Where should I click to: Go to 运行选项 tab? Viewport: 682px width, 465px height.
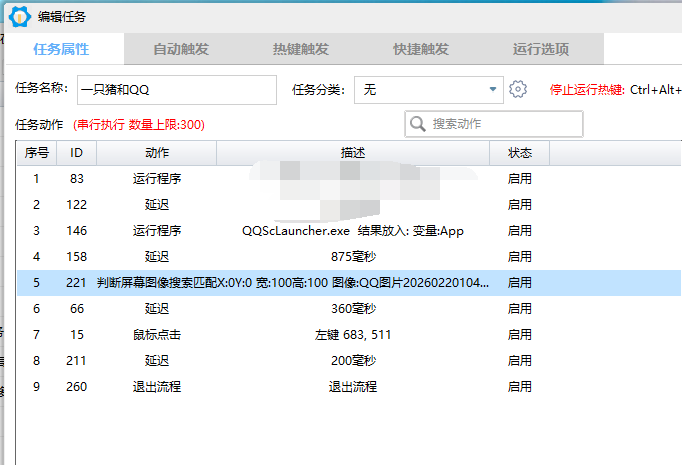pos(540,49)
